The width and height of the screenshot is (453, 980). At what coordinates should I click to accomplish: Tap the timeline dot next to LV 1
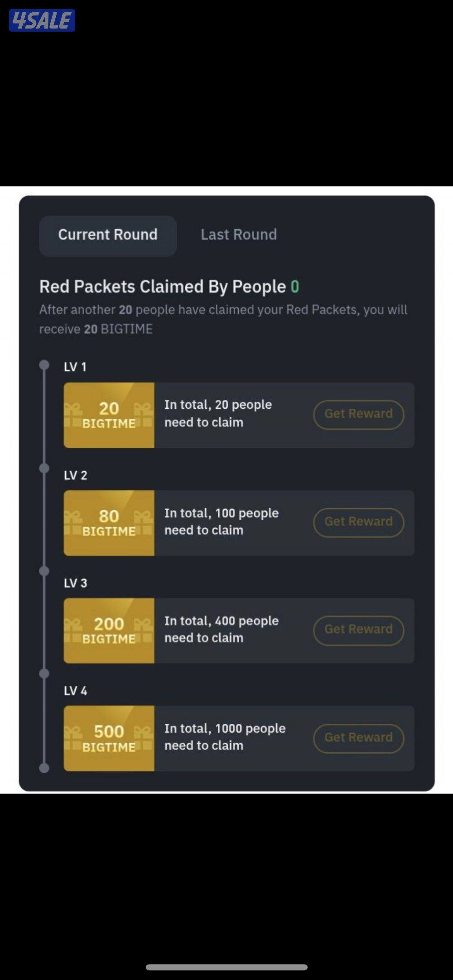[44, 364]
